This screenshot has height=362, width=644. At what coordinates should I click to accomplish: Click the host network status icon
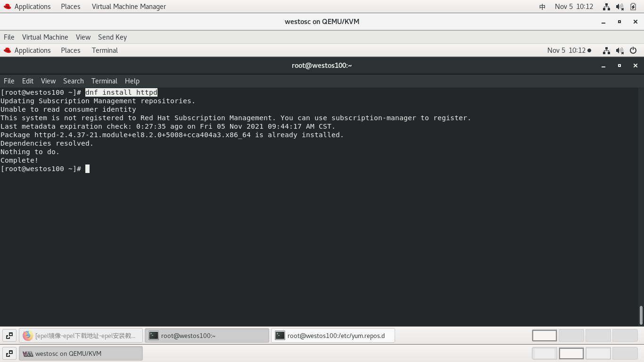click(606, 7)
